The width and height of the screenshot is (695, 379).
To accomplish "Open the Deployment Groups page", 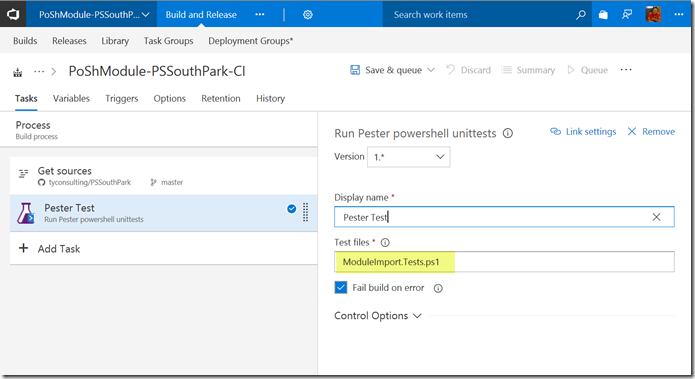I will coord(250,41).
